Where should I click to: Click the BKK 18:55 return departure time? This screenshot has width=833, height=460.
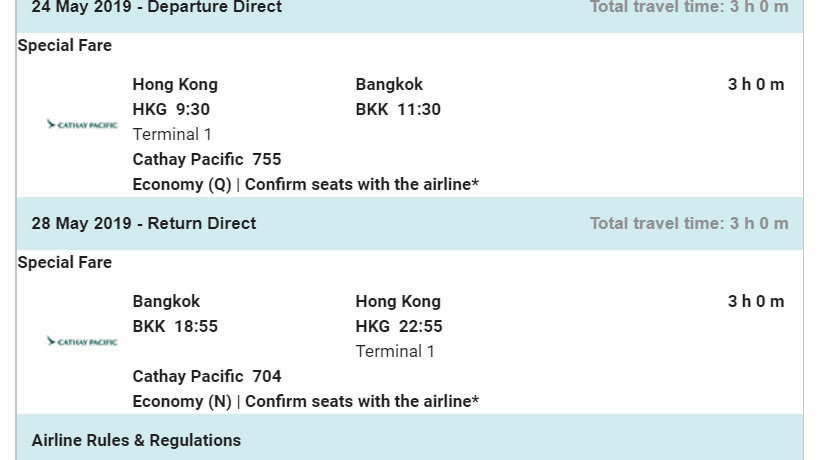pyautogui.click(x=175, y=327)
